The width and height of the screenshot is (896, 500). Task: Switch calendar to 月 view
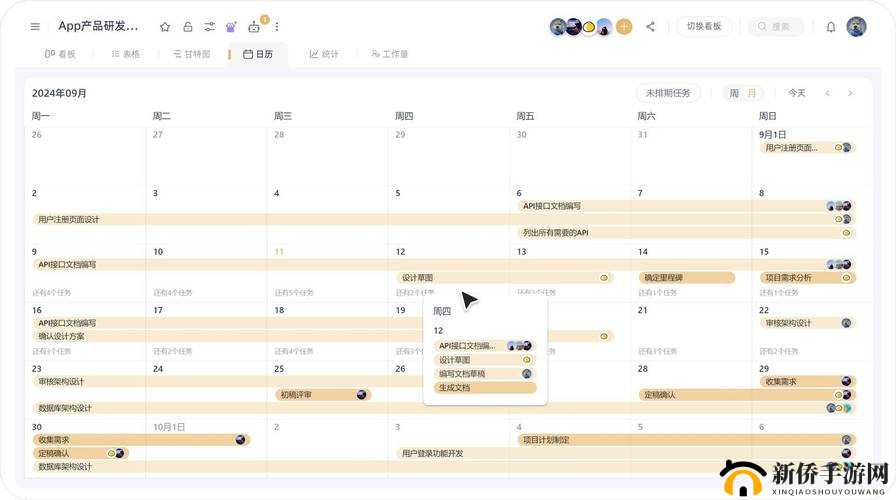click(x=752, y=93)
